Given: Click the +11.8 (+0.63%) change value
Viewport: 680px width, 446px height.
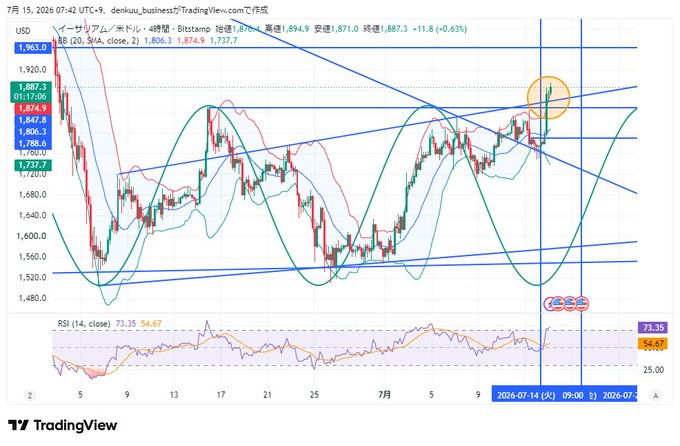Looking at the screenshot, I should [x=439, y=29].
